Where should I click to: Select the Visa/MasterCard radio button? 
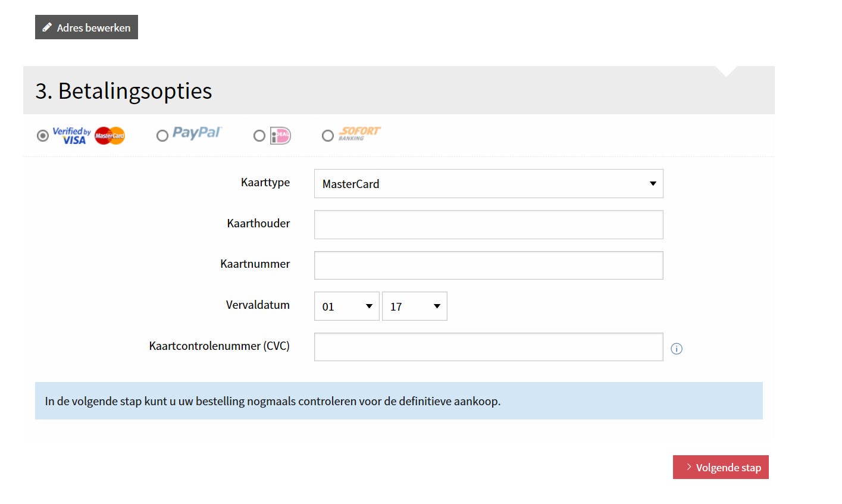[x=43, y=136]
